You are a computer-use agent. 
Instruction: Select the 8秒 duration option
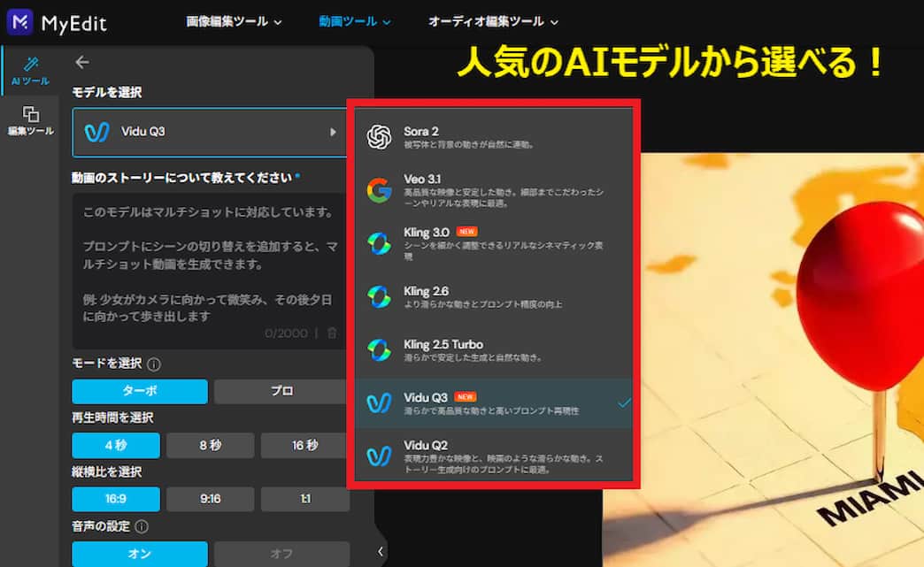click(210, 445)
